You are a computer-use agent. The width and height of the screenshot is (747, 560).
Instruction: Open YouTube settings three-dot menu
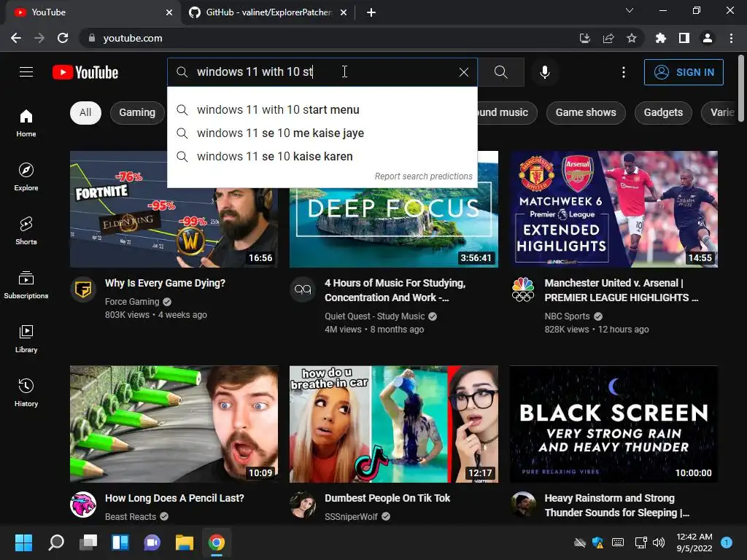(624, 72)
